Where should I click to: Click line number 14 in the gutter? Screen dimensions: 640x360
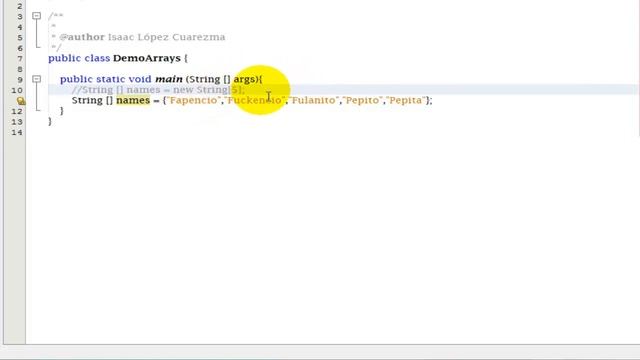point(17,132)
